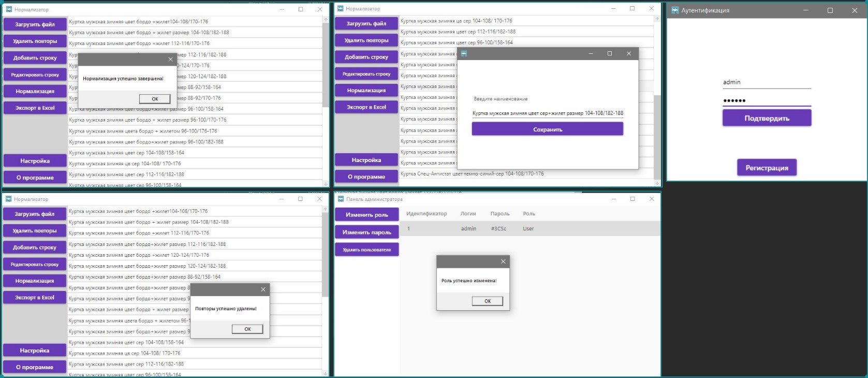Image resolution: width=868 pixels, height=378 pixels.
Task: Click the admin login field in Authentication window
Action: (767, 82)
